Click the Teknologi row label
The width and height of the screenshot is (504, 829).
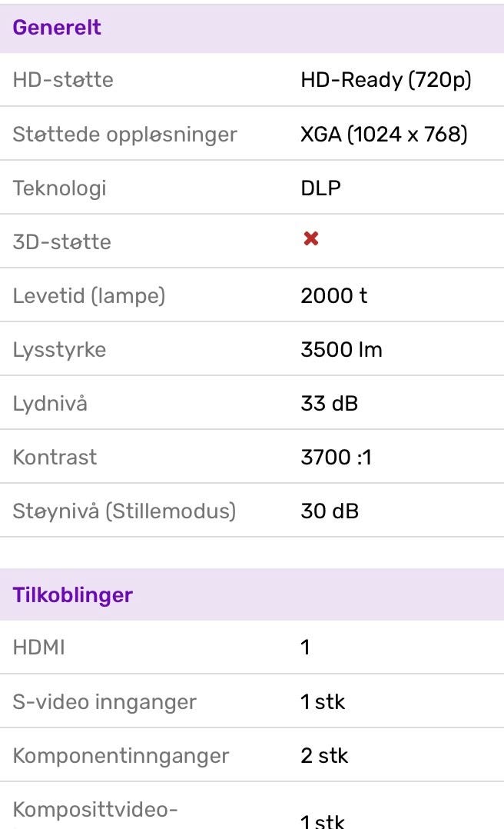[60, 188]
